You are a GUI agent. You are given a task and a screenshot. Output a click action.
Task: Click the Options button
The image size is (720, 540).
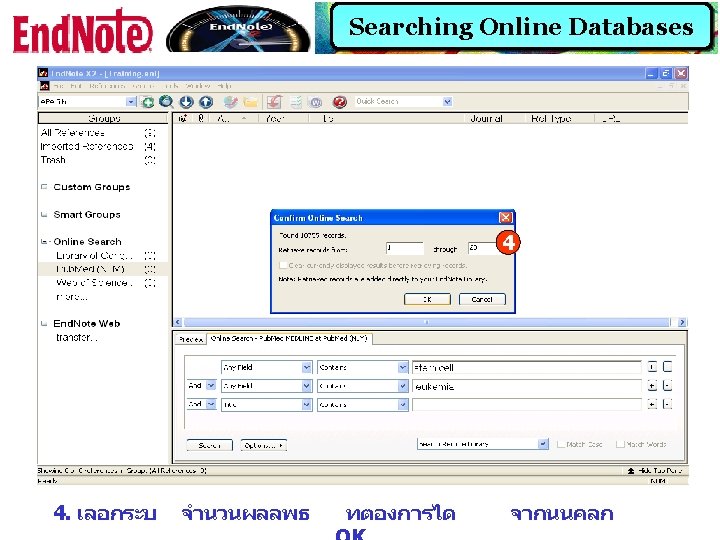tap(264, 445)
